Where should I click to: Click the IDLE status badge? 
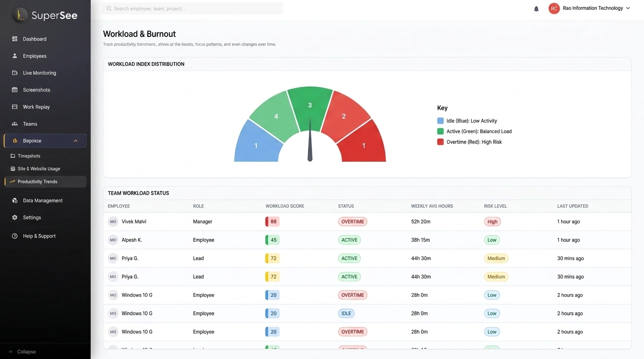coord(346,313)
